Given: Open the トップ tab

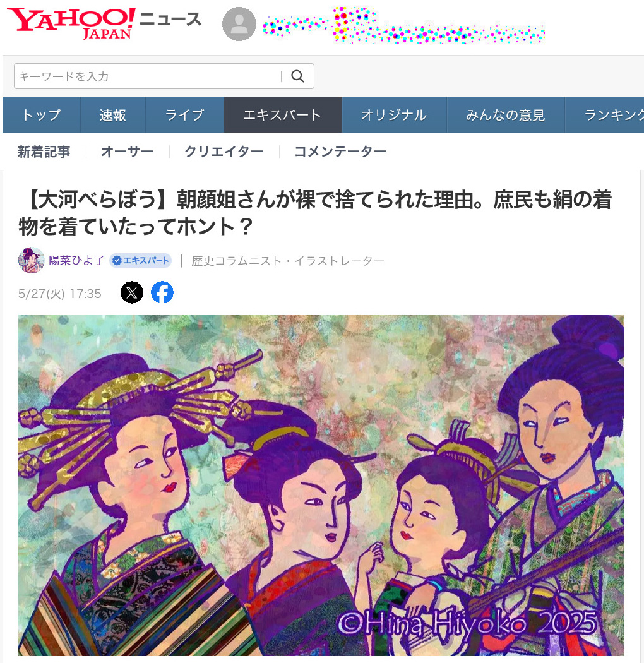Looking at the screenshot, I should tap(42, 114).
